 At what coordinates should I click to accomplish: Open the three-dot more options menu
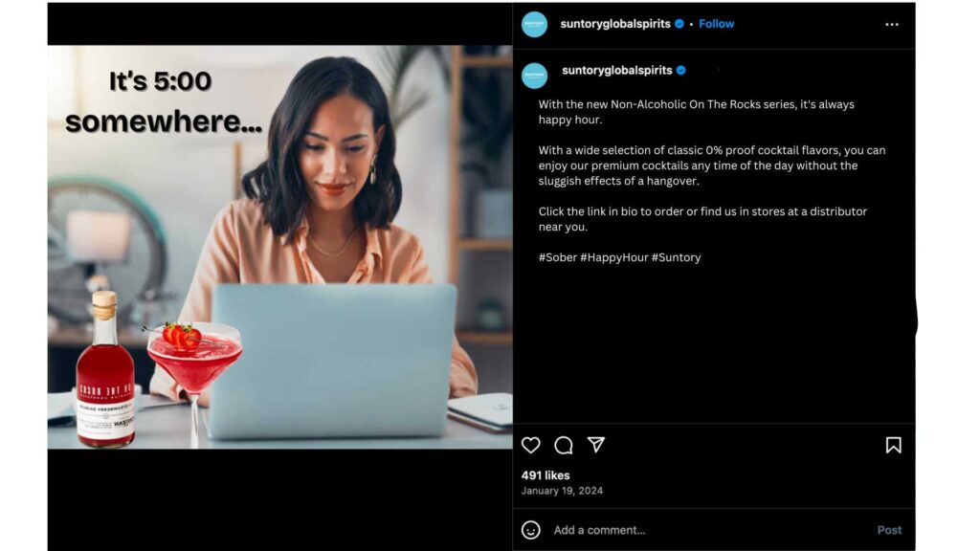click(x=892, y=24)
